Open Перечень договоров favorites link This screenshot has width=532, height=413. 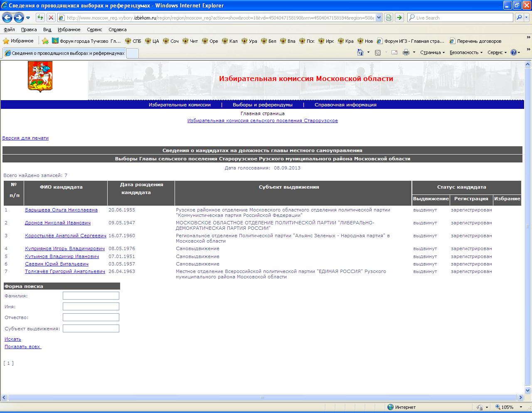(475, 41)
